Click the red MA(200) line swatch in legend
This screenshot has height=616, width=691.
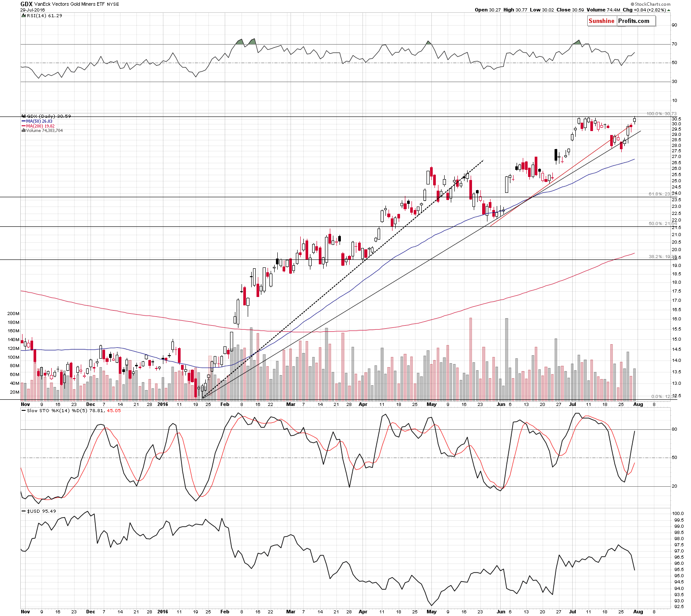click(24, 126)
